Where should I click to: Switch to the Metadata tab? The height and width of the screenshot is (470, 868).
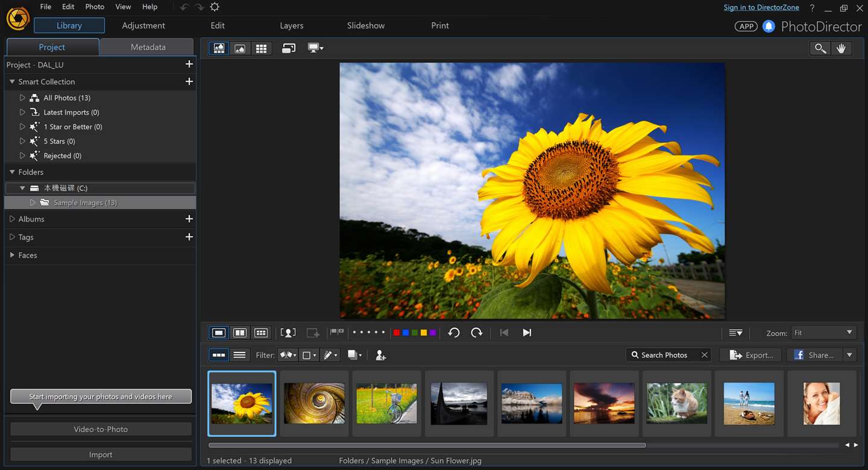click(x=148, y=47)
